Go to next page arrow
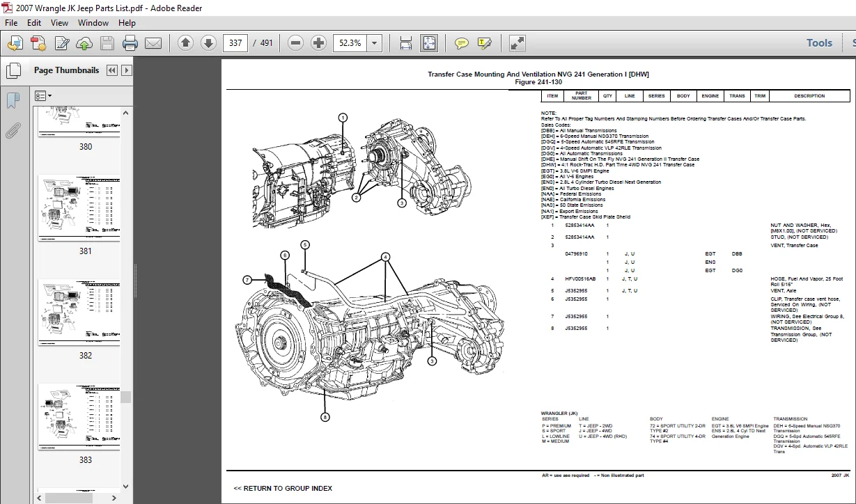856x504 pixels. 208,43
